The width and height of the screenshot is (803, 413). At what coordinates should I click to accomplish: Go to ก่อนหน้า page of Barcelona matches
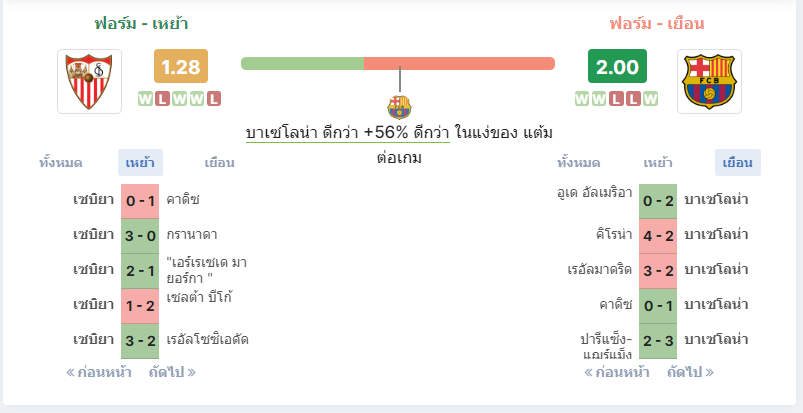pos(617,372)
